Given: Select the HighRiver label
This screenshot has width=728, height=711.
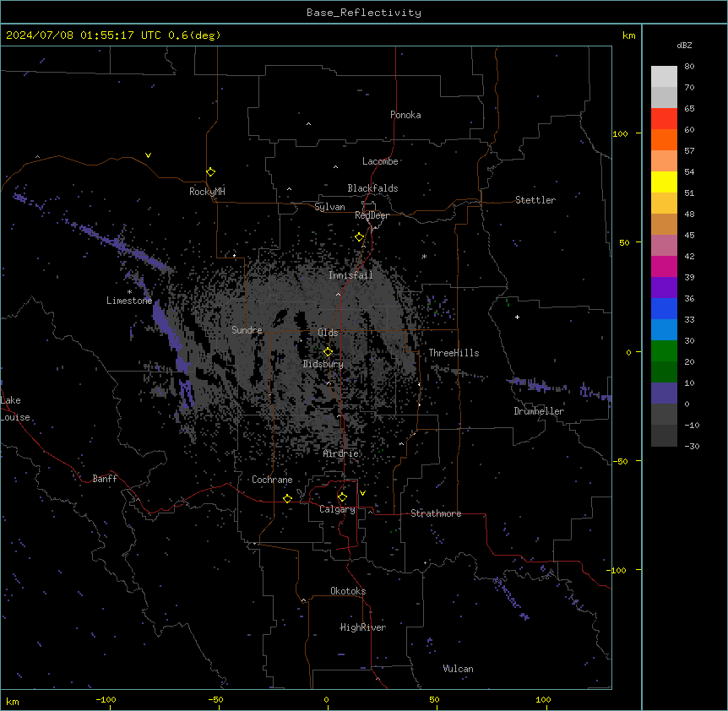Looking at the screenshot, I should click(363, 627).
